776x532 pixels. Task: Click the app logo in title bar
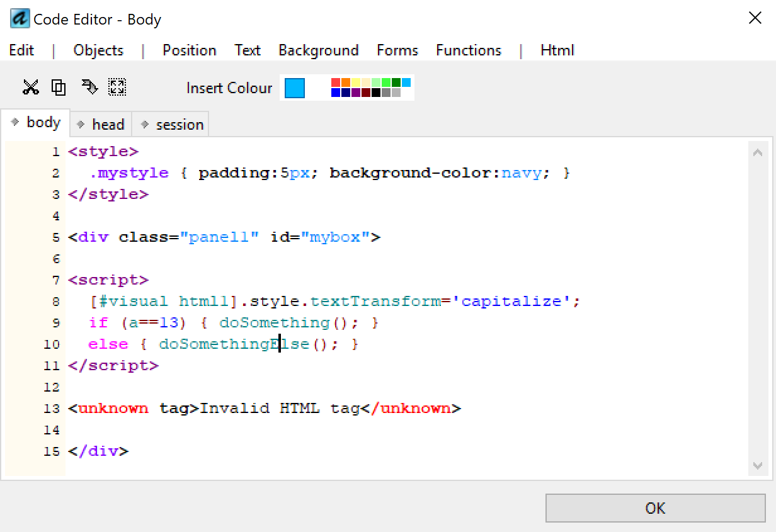tap(20, 18)
